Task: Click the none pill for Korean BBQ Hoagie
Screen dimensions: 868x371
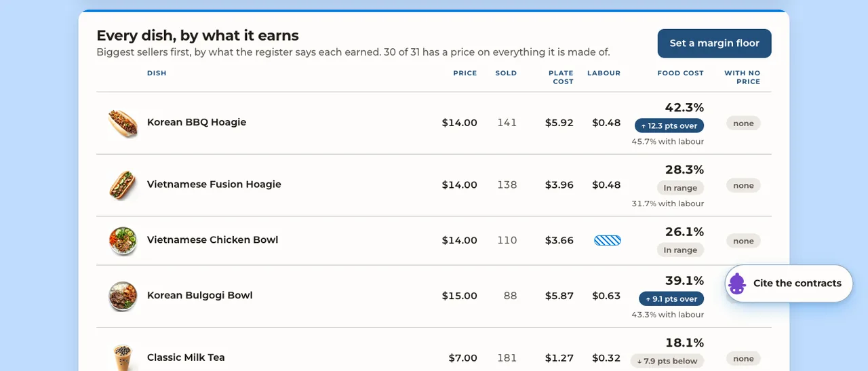Action: 743,123
